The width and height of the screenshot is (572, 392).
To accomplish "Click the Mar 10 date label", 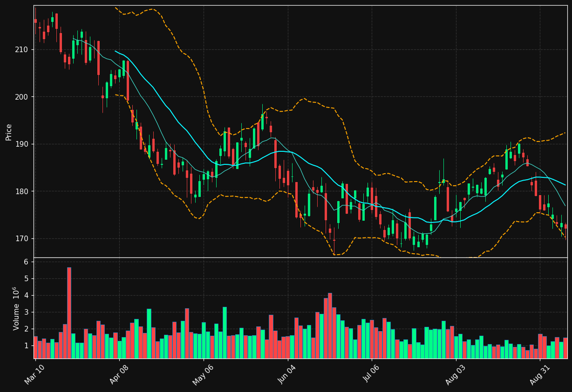I will (35, 374).
